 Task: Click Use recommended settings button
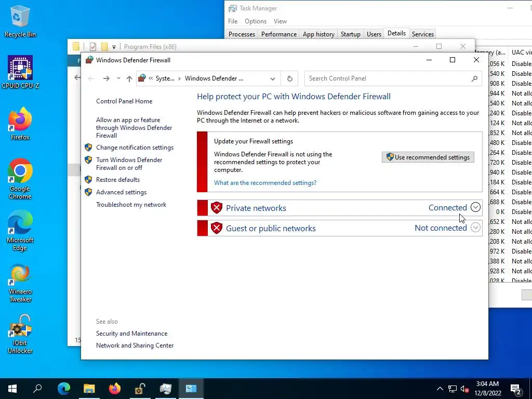click(428, 157)
